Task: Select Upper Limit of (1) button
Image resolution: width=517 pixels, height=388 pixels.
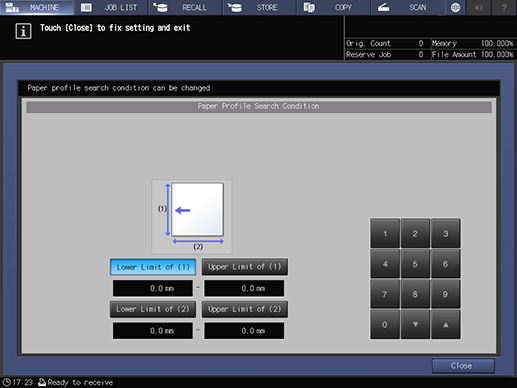Action: pos(245,267)
